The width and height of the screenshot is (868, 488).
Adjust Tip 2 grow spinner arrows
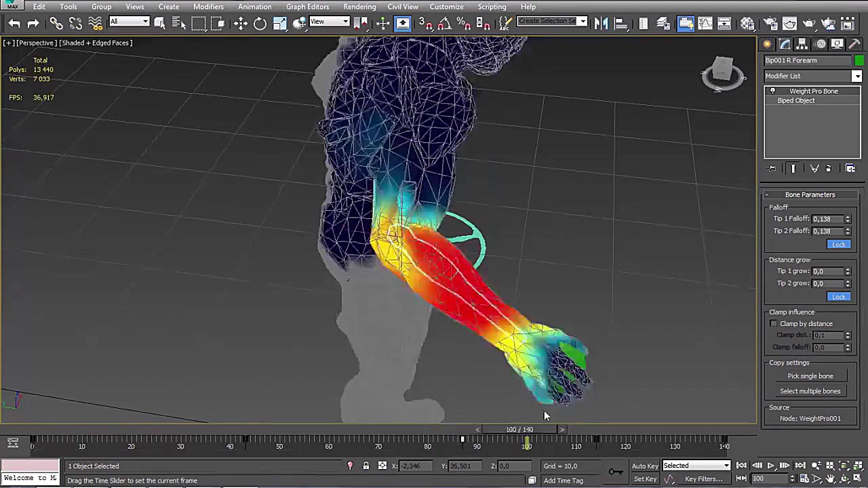point(848,283)
